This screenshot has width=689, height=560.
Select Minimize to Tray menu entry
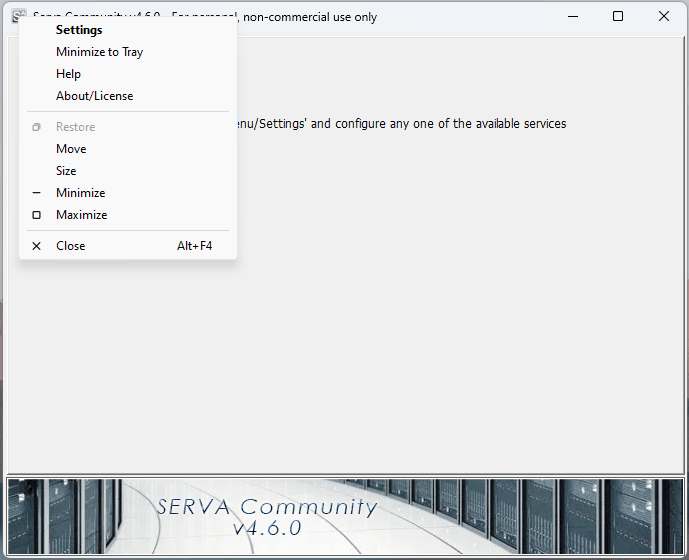(x=99, y=52)
